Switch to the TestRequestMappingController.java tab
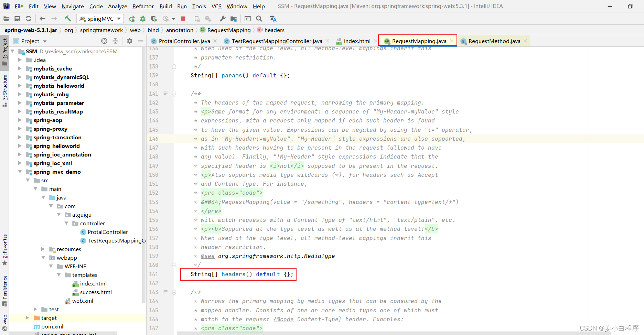Image resolution: width=644 pixels, height=335 pixels. (277, 41)
